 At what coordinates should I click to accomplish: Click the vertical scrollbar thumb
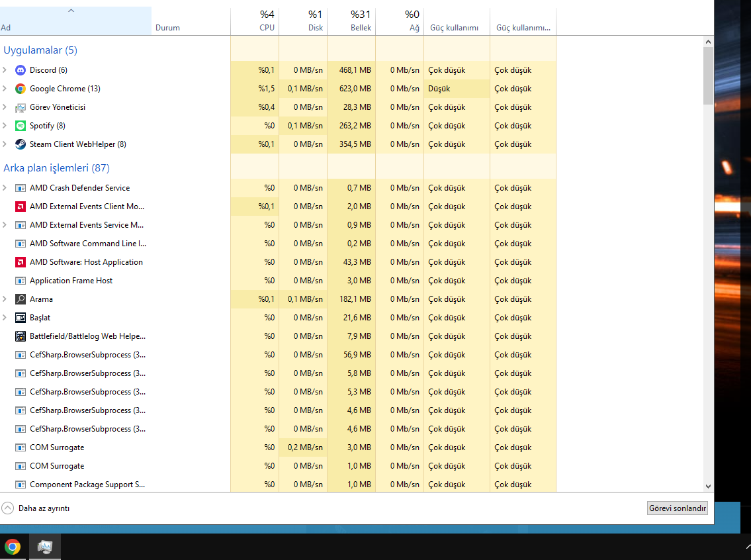point(709,75)
